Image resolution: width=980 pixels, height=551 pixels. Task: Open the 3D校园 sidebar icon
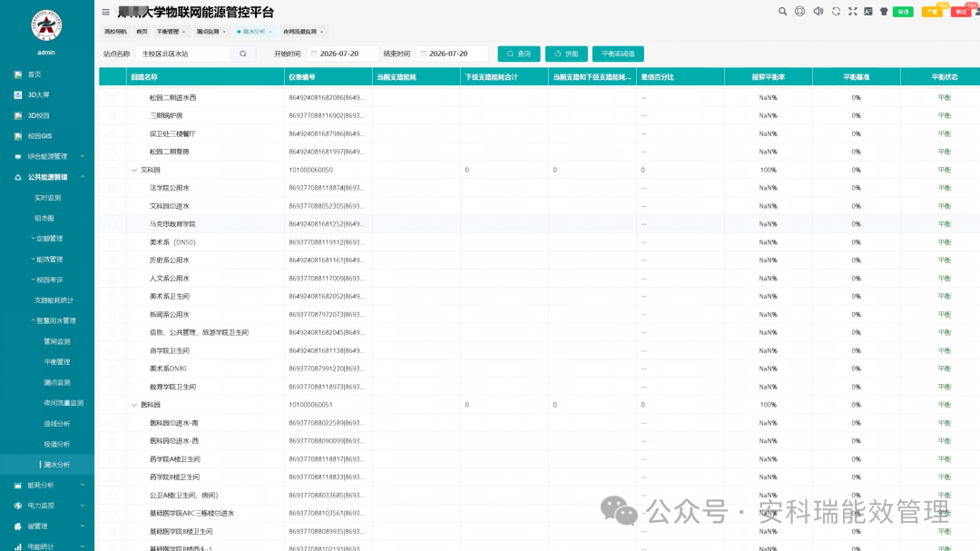(x=17, y=115)
